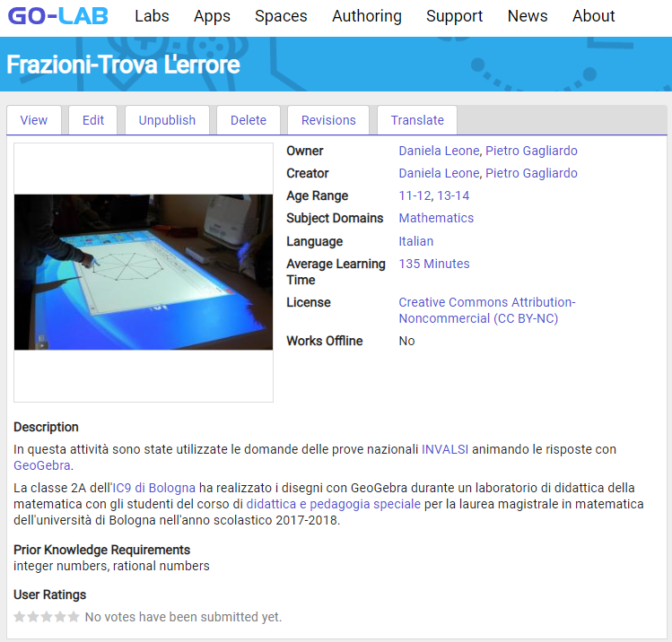Click the GO-LAB logo
The image size is (672, 642).
pyautogui.click(x=57, y=16)
